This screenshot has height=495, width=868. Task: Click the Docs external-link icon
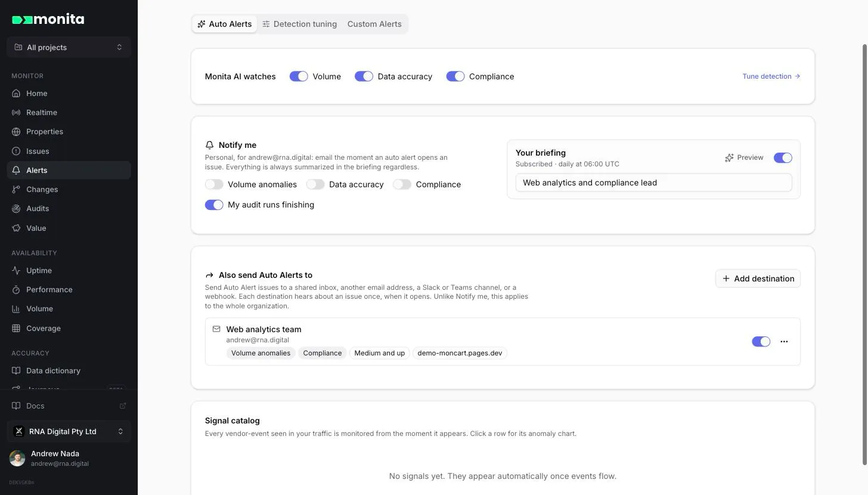point(123,406)
